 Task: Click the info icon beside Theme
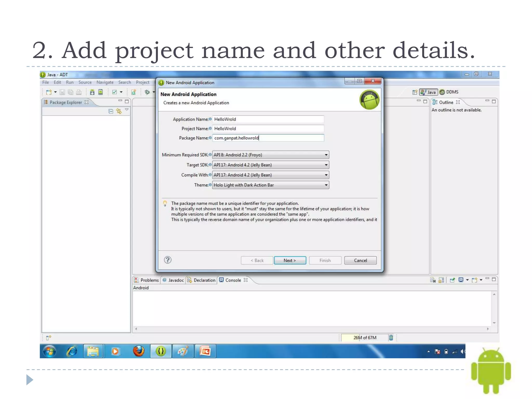pos(210,185)
